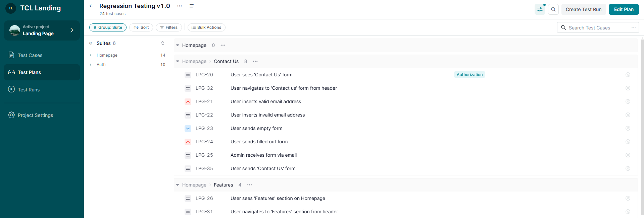644x218 pixels.
Task: Open test case Admin receives form via email
Action: pyautogui.click(x=263, y=155)
